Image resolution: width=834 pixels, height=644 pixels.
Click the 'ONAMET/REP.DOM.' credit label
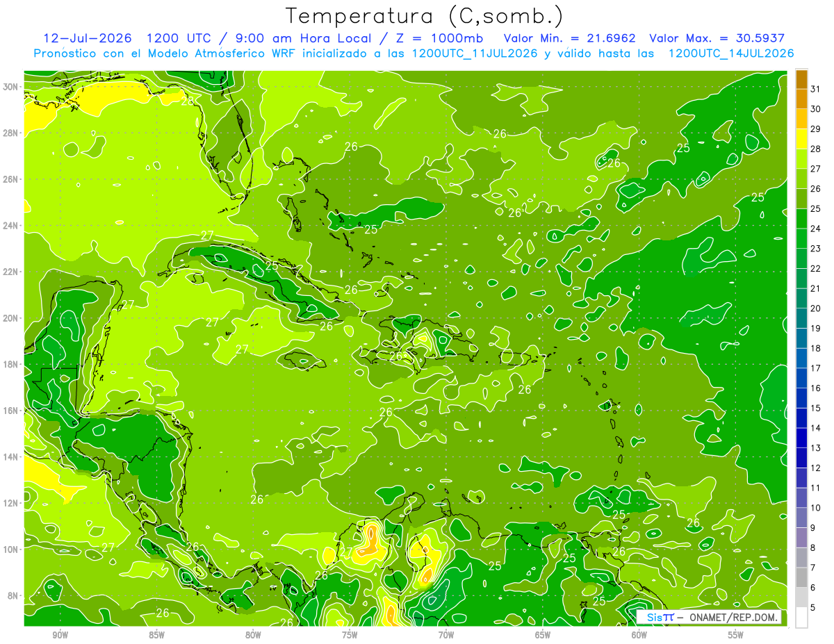734,618
